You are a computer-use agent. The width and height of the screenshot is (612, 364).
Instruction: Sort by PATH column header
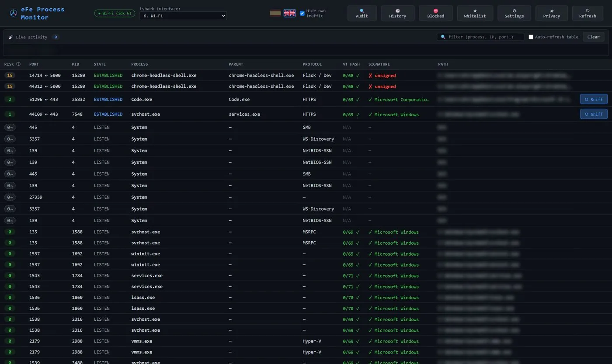pyautogui.click(x=443, y=64)
